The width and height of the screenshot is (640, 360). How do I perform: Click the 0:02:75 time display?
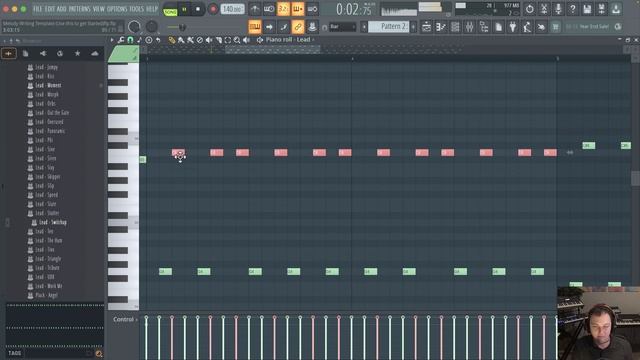354,9
